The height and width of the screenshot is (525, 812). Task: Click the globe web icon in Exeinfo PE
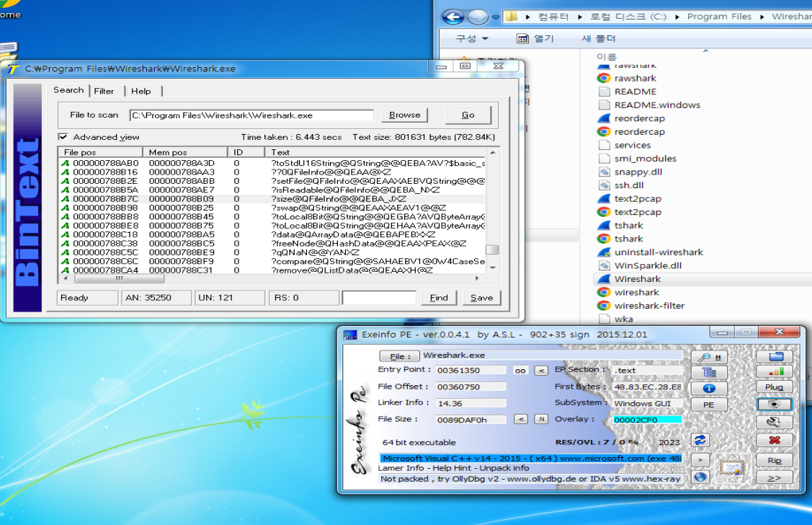click(700, 477)
